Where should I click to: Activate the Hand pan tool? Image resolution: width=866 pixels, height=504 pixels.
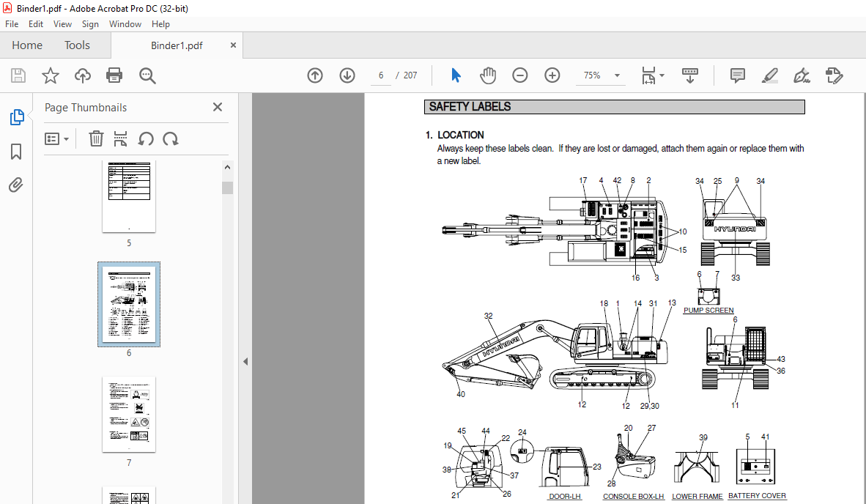click(x=488, y=75)
